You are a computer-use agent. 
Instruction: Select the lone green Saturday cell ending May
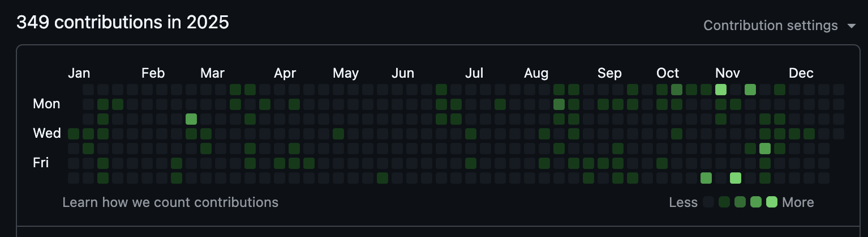tap(383, 178)
